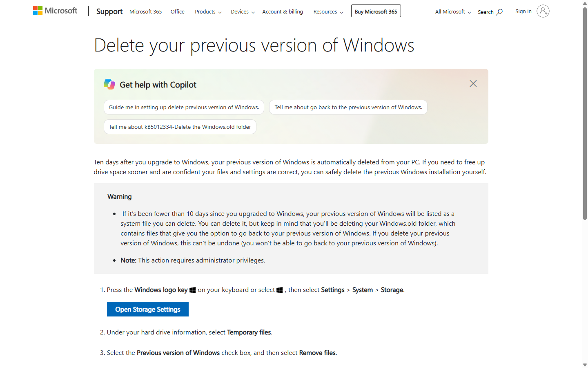The height and width of the screenshot is (368, 588).
Task: Click the 'Note:' administrator privileges line
Action: tap(193, 260)
